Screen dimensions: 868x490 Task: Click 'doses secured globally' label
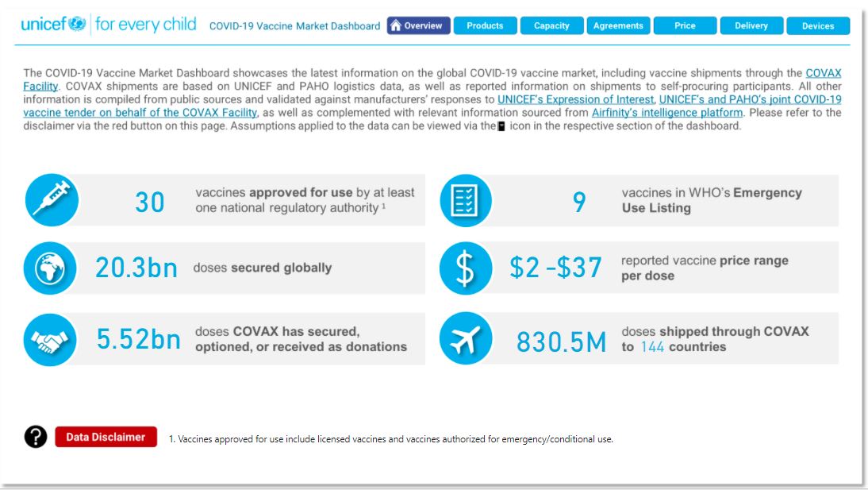click(x=263, y=268)
